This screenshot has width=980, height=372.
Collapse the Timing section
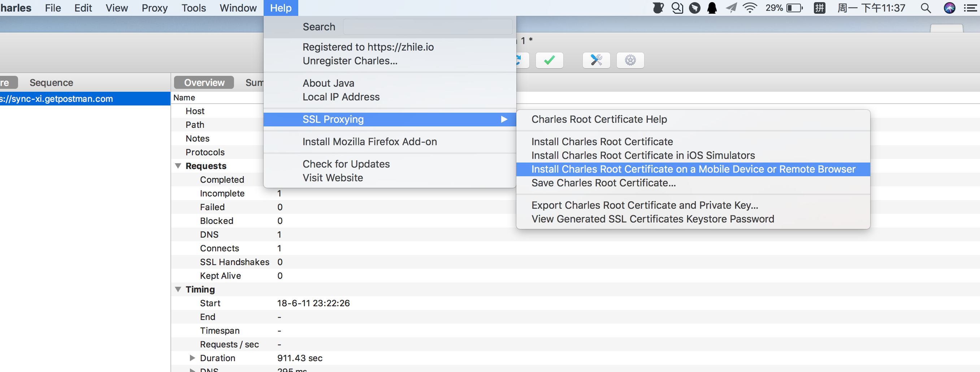point(178,289)
